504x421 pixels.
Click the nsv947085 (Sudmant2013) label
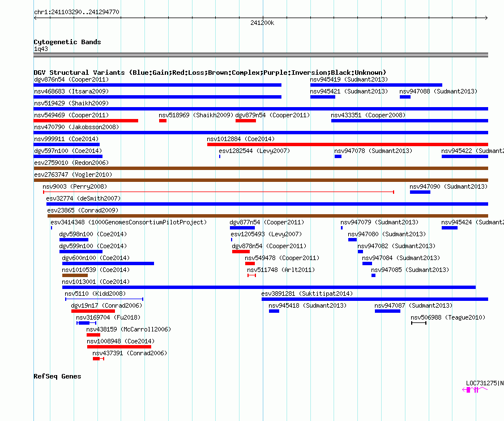(410, 270)
